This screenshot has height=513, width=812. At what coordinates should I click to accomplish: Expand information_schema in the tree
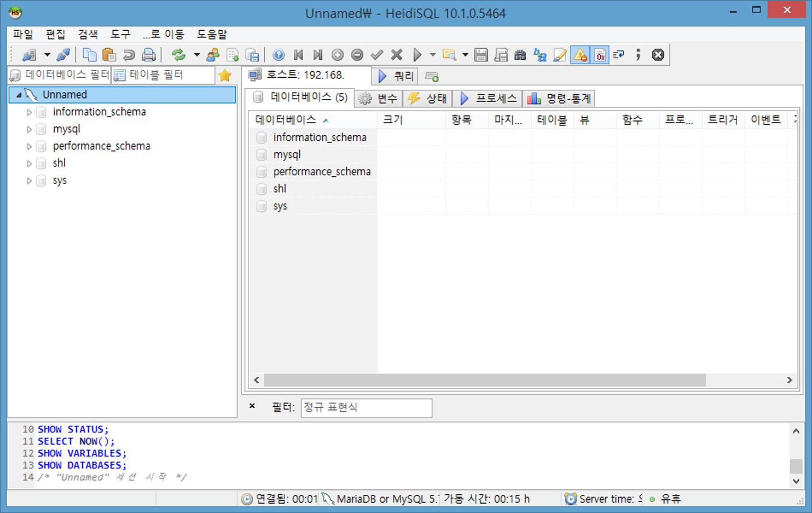click(x=30, y=112)
